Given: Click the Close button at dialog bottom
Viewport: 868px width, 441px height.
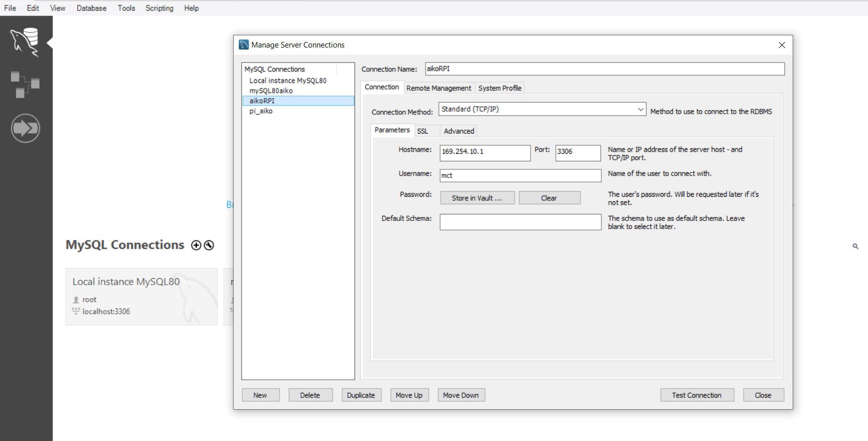Looking at the screenshot, I should pyautogui.click(x=763, y=395).
